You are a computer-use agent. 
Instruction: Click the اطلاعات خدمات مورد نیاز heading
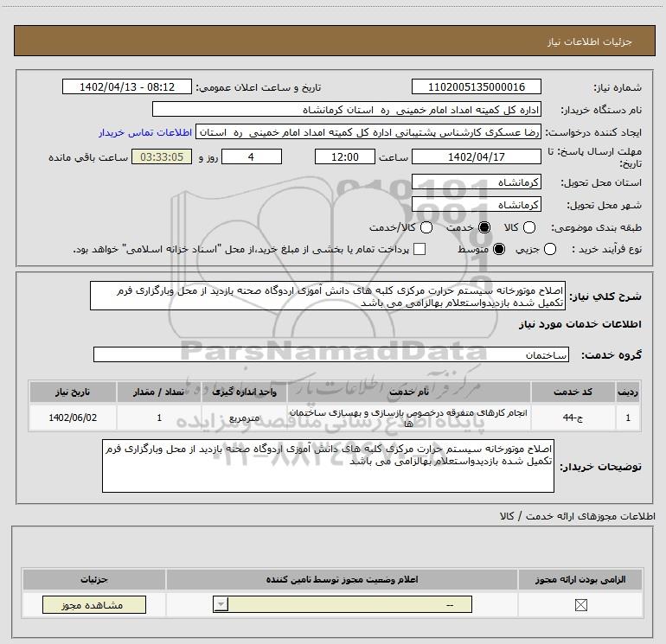point(580,324)
